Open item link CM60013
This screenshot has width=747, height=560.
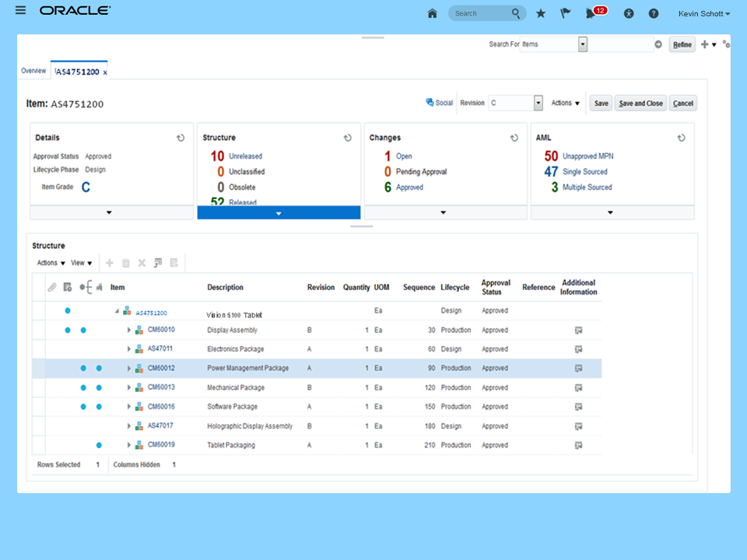click(161, 387)
